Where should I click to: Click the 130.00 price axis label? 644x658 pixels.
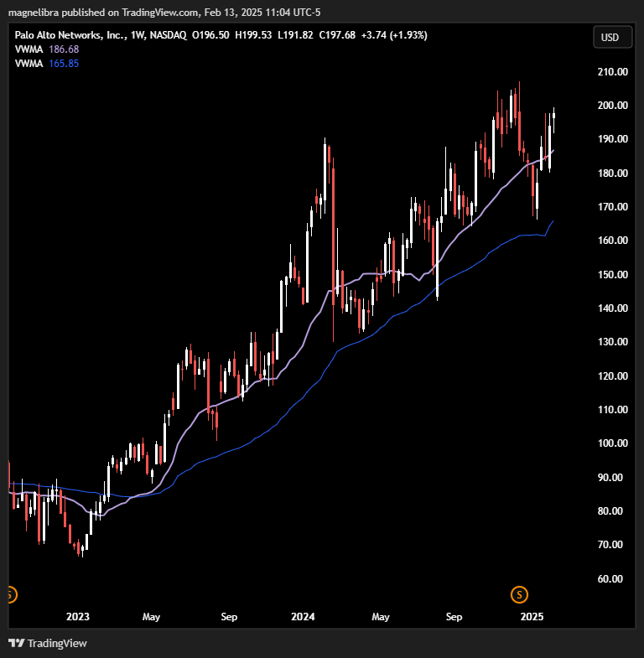pos(612,342)
